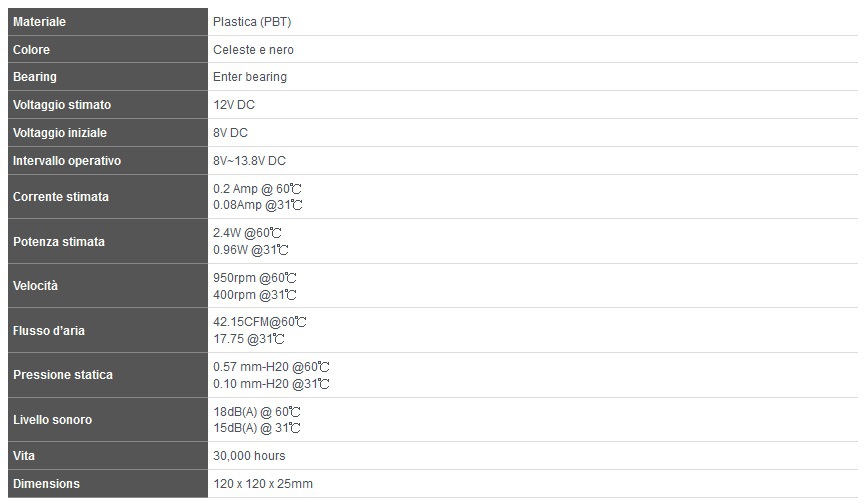Viewport: 864px width, 504px height.
Task: Click the Velocità row label
Action: click(35, 286)
